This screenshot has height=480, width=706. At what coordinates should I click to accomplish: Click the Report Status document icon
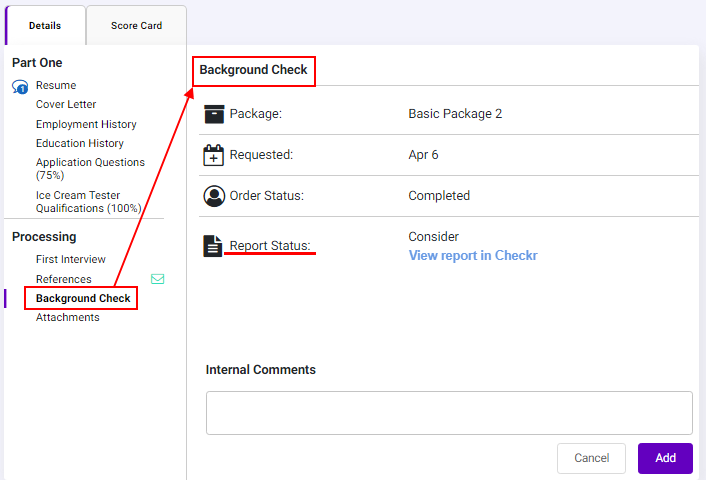[x=213, y=246]
